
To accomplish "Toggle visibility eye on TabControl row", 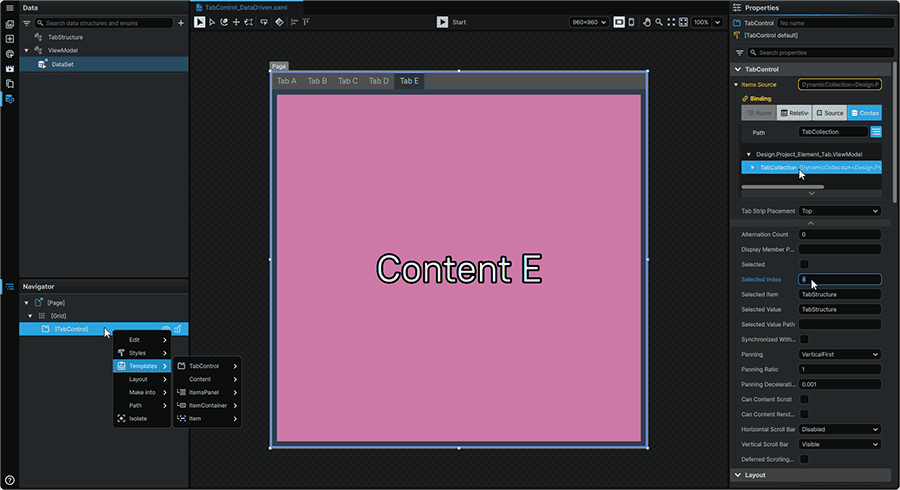I will coord(166,329).
